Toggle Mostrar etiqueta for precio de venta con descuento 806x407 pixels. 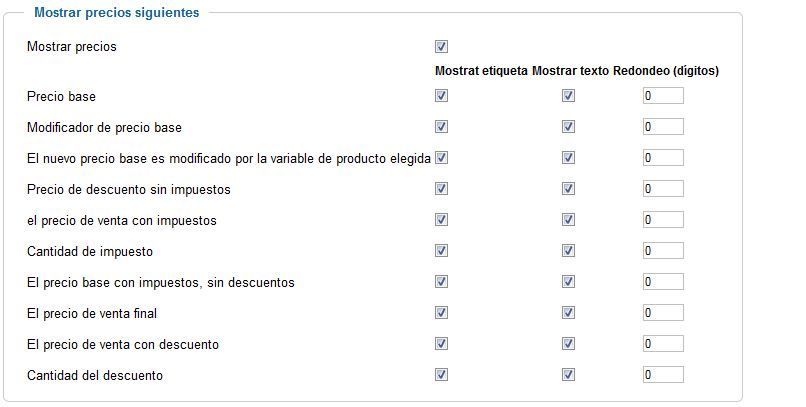pyautogui.click(x=441, y=344)
